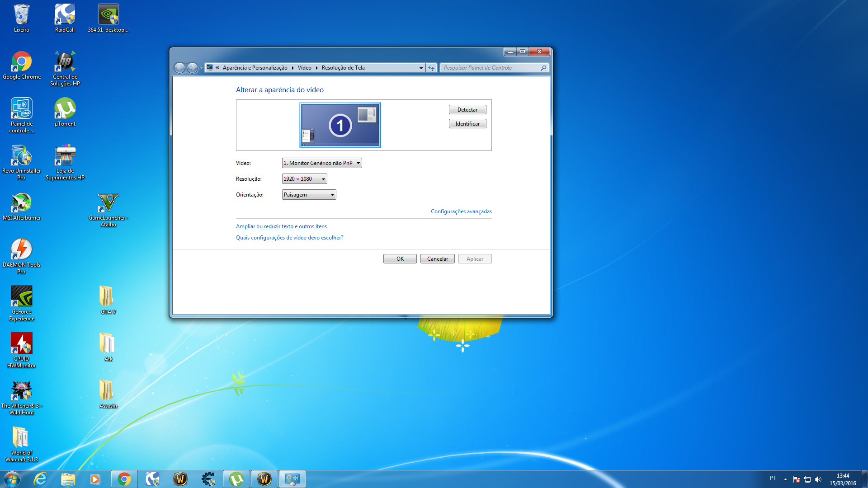Go to the Vídeo breadcrumb
This screenshot has width=868, height=488.
304,68
